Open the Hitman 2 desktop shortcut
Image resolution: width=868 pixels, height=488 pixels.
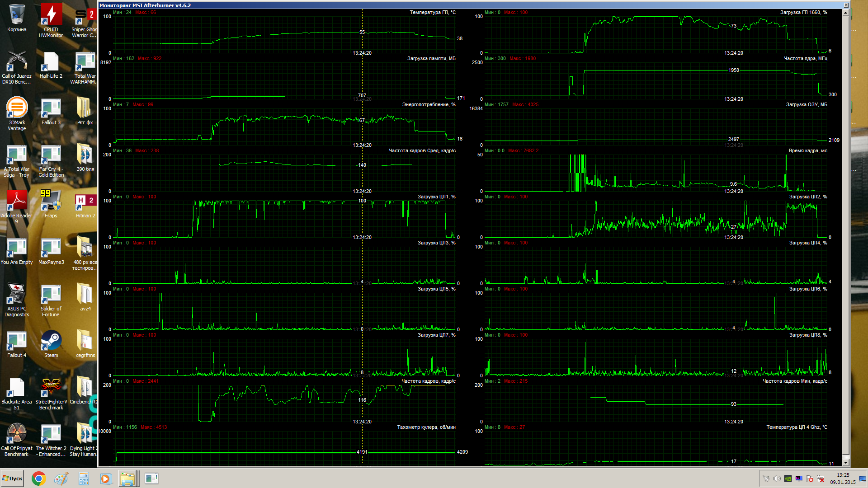click(85, 202)
